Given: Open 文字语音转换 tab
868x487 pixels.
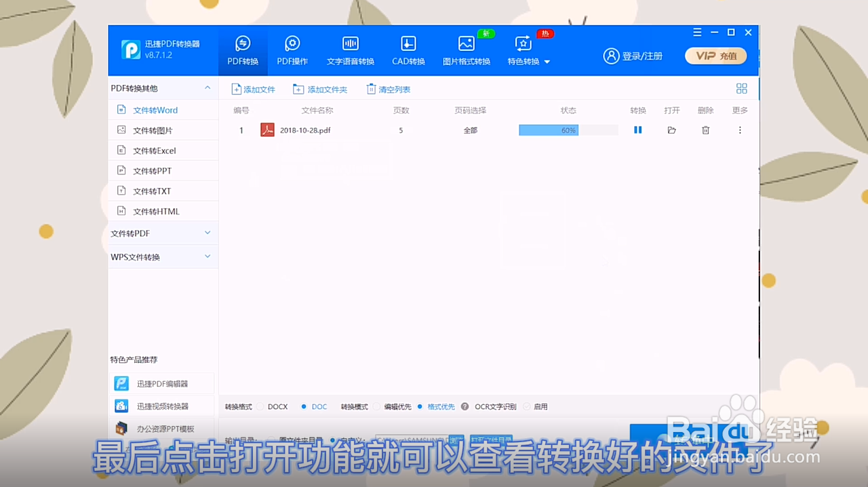Looking at the screenshot, I should click(x=351, y=52).
